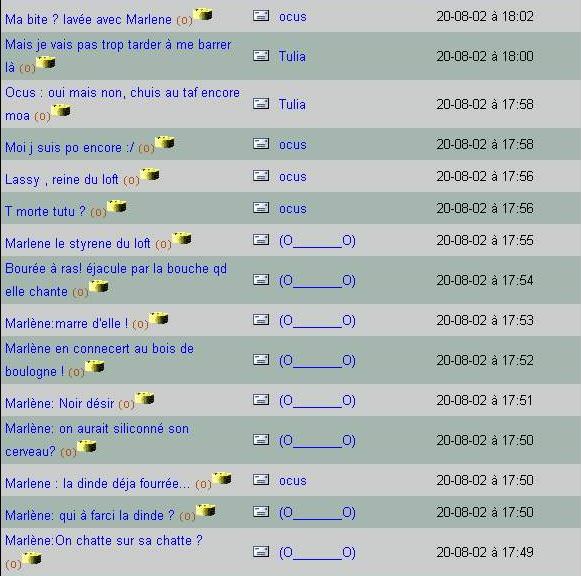The width and height of the screenshot is (581, 576).
Task: Click the cheese icon beside "Marlène:marre d'elle !"
Action: [x=159, y=319]
